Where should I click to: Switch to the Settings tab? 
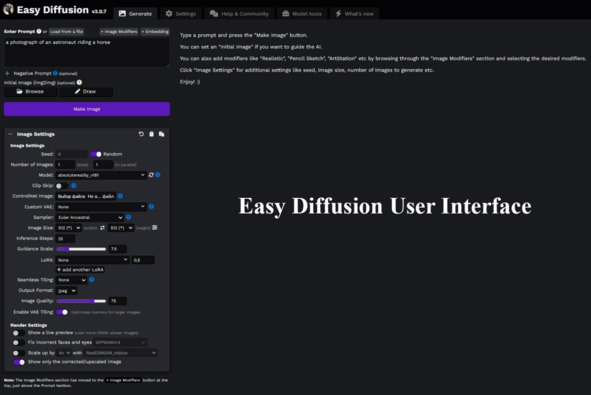[x=181, y=14]
